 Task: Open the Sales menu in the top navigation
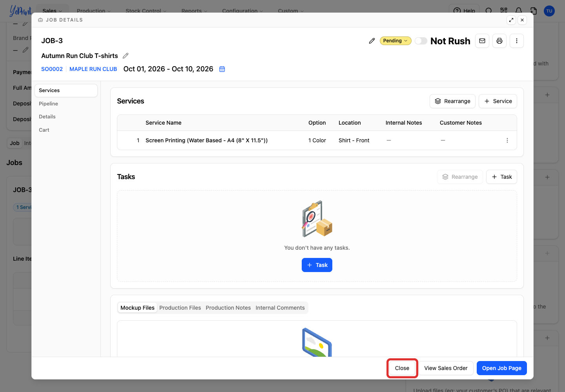point(52,11)
